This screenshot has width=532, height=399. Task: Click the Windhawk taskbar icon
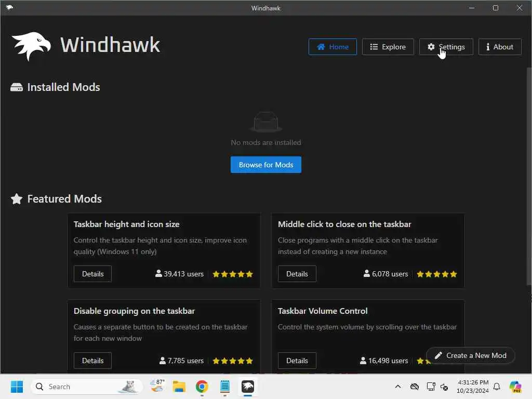click(248, 387)
